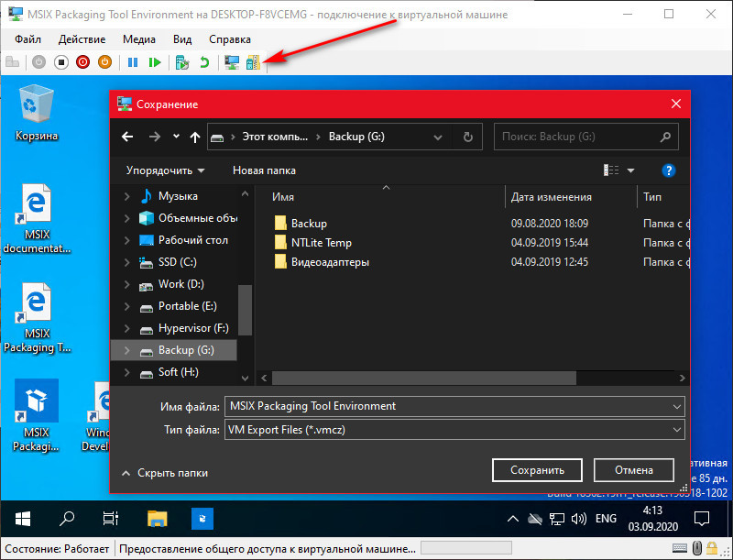733x560 pixels.
Task: Click the guest taskbar search icon
Action: [67, 519]
